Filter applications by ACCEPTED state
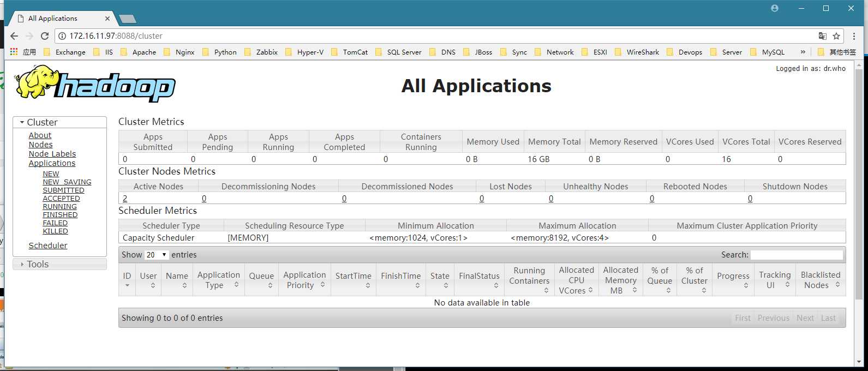The image size is (868, 371). 61,199
